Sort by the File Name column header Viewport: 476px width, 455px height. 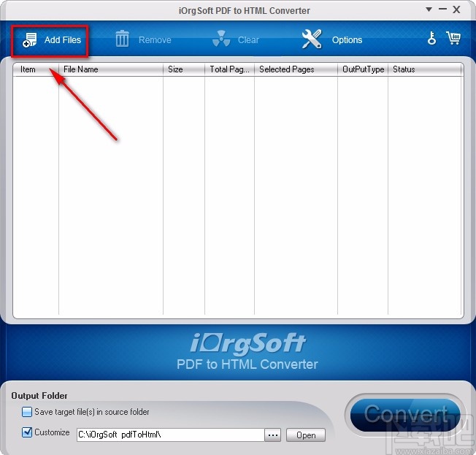coord(111,69)
